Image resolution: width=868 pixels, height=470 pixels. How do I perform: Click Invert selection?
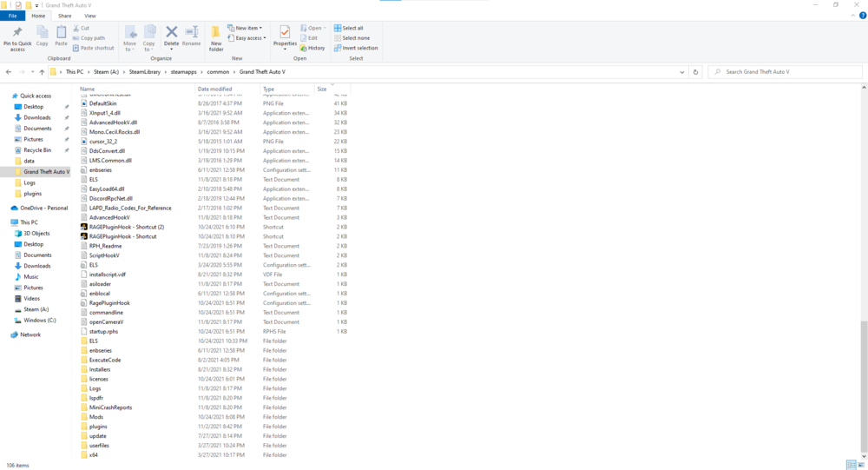pyautogui.click(x=356, y=49)
